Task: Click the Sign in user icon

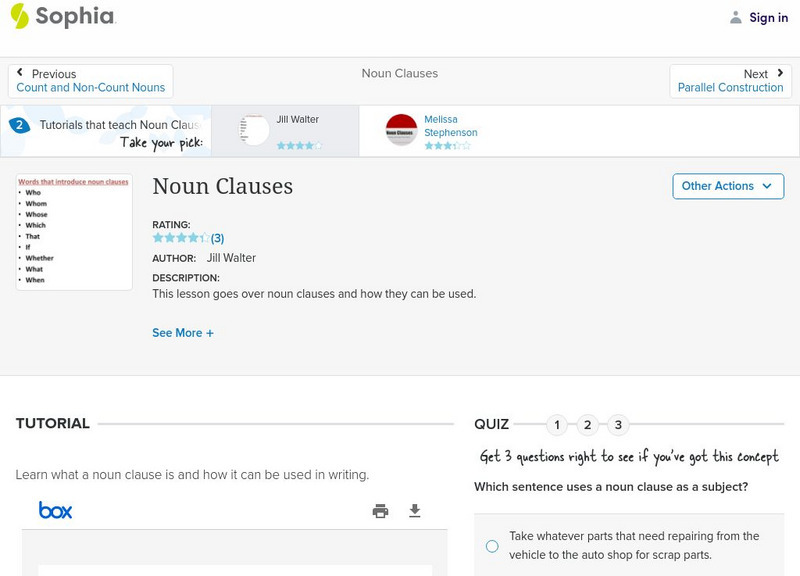Action: (x=736, y=18)
